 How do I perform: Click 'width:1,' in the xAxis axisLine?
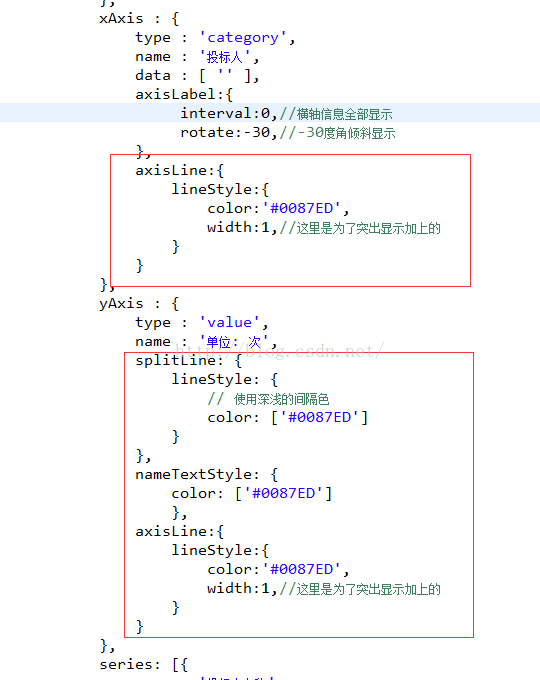coord(242,228)
